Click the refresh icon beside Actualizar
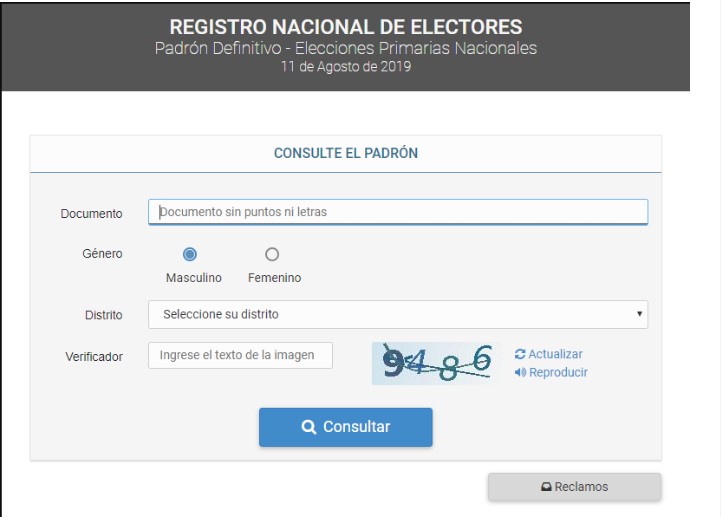The height and width of the screenshot is (517, 721). [x=520, y=354]
